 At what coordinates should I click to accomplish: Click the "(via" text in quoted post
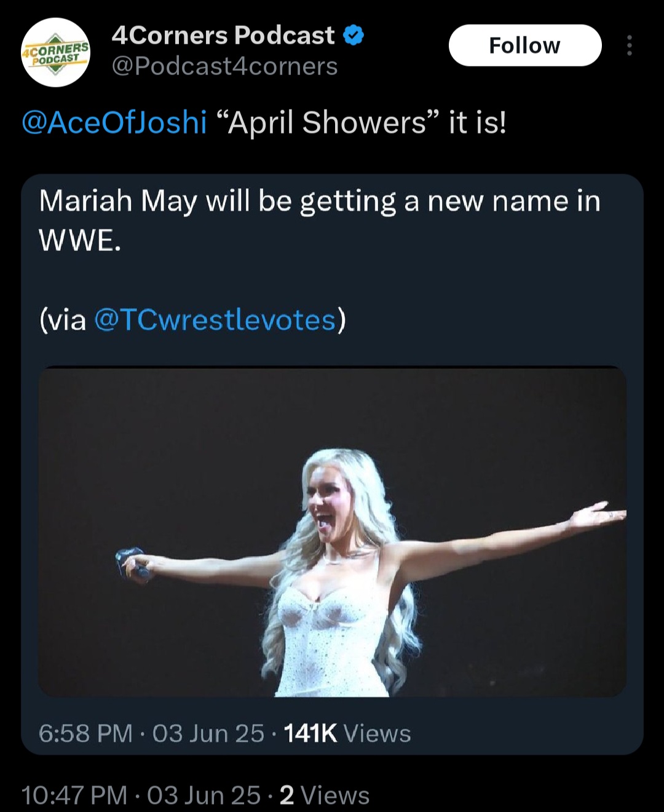(x=63, y=320)
